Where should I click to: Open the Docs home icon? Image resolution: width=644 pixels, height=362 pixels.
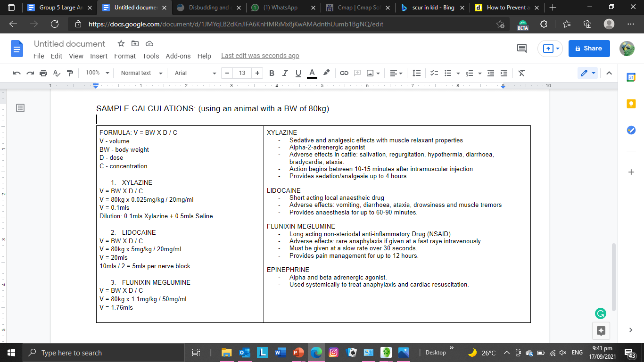17,48
